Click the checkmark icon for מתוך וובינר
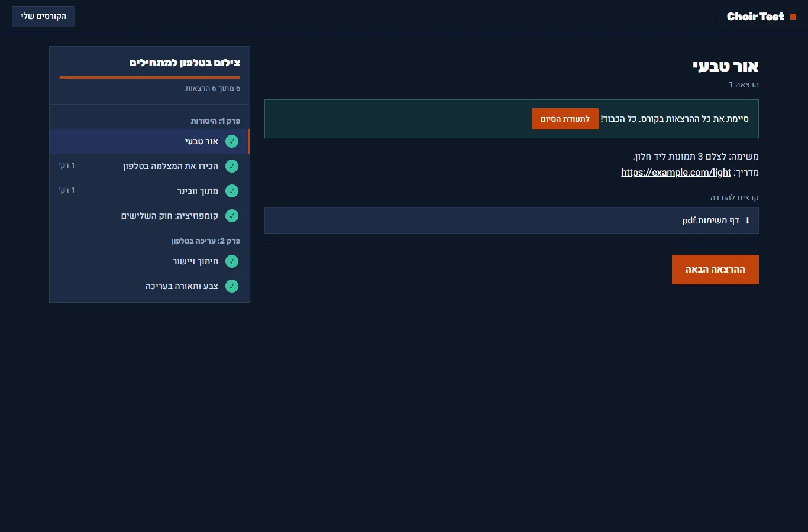The width and height of the screenshot is (808, 532). click(232, 191)
